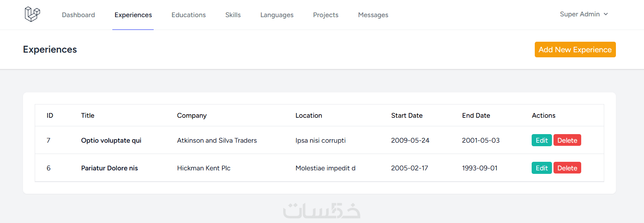View the Messages tab

click(373, 15)
